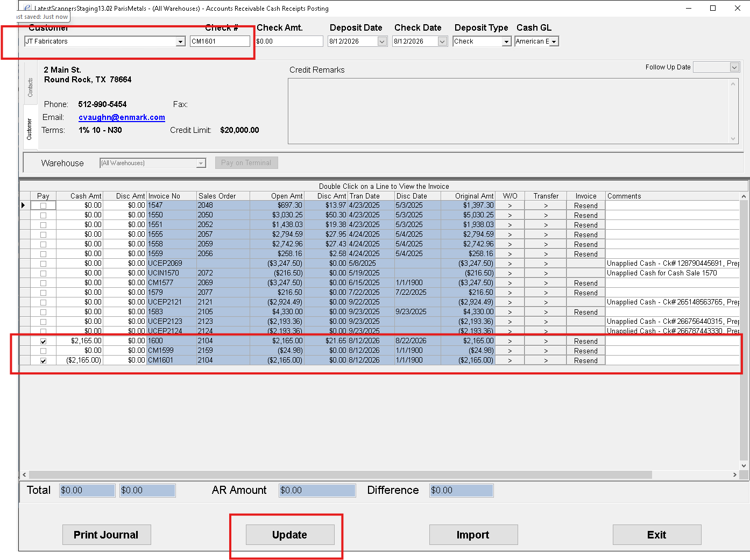Open the Check Date picker dropdown
The width and height of the screenshot is (750, 560).
point(442,41)
